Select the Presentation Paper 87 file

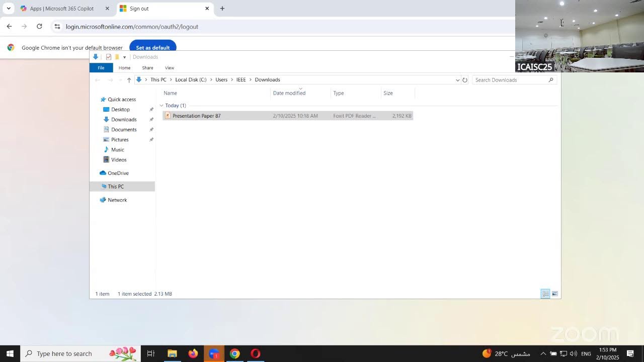click(288, 116)
